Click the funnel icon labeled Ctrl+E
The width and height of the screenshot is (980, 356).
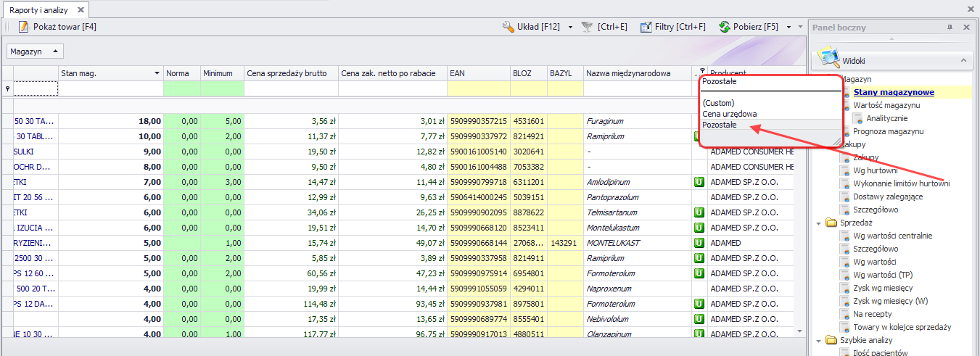tap(588, 27)
